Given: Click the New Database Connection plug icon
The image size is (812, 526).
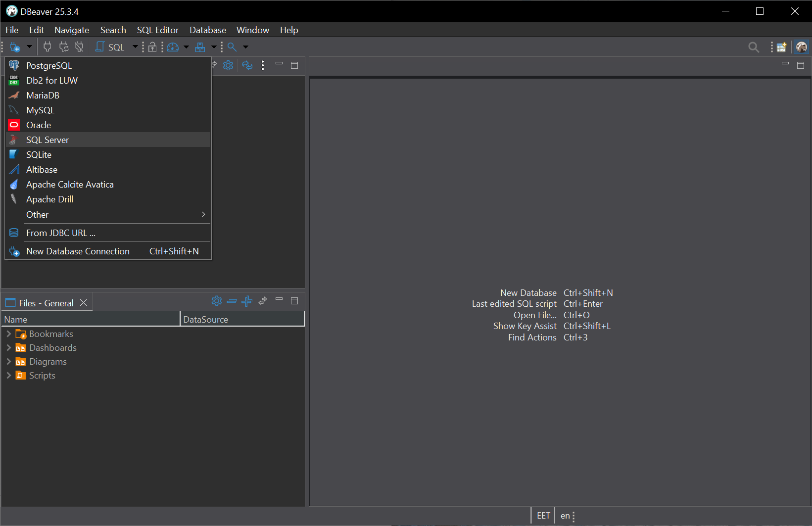Looking at the screenshot, I should (x=14, y=47).
